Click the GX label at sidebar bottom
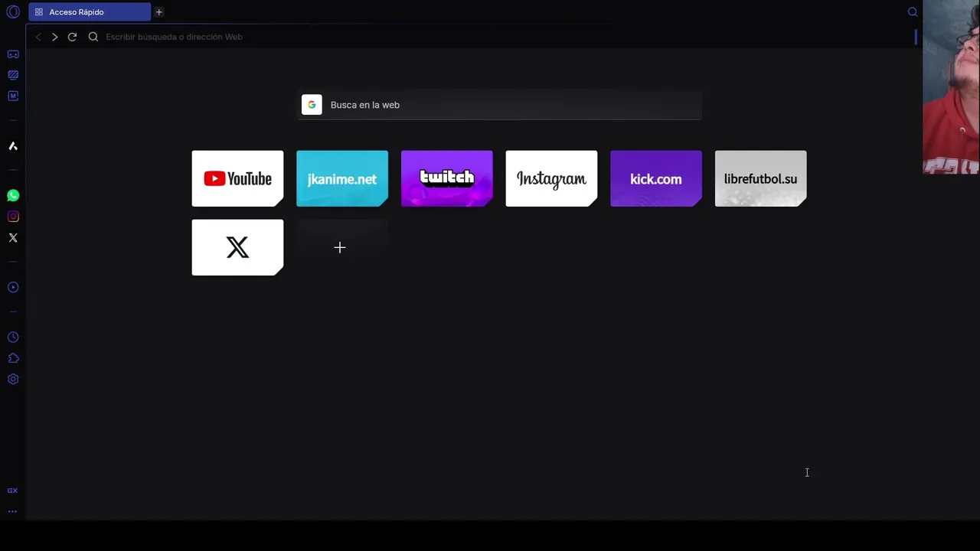 (12, 491)
